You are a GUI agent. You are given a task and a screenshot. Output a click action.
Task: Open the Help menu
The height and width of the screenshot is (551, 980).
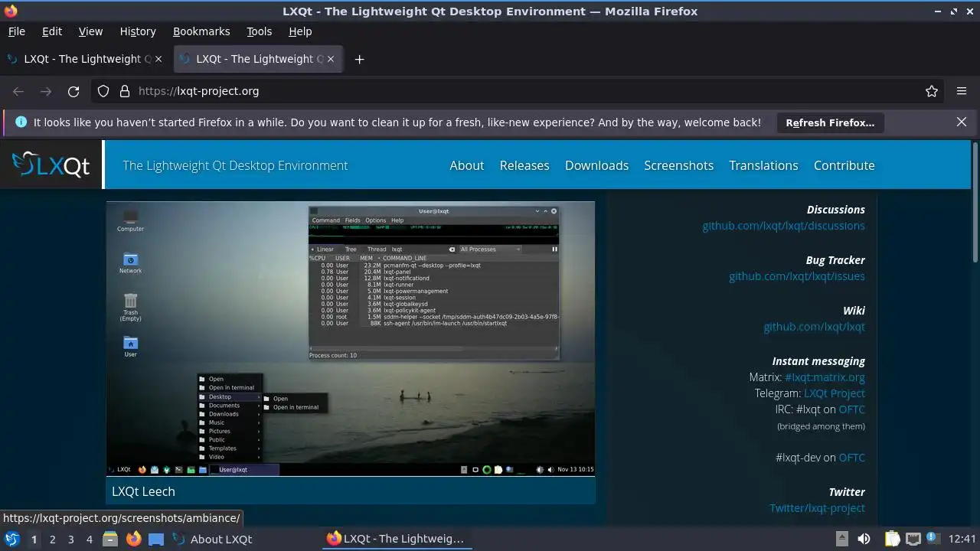(x=300, y=31)
